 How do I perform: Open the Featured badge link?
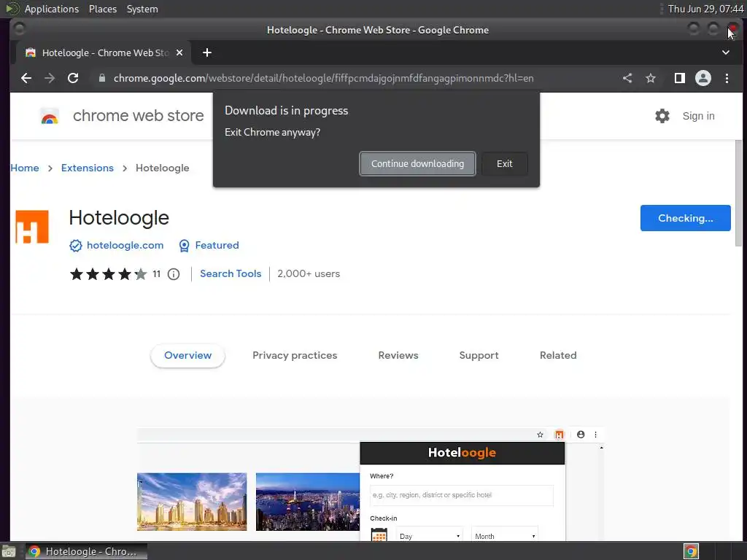tap(217, 245)
